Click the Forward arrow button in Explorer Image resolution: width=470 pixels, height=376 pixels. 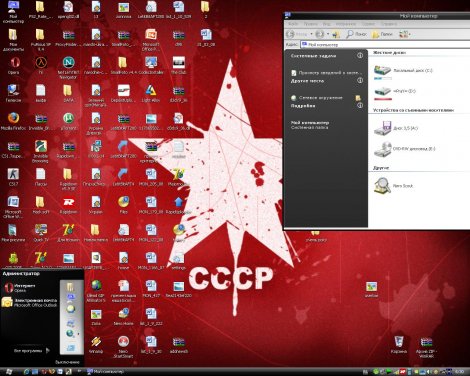click(319, 34)
